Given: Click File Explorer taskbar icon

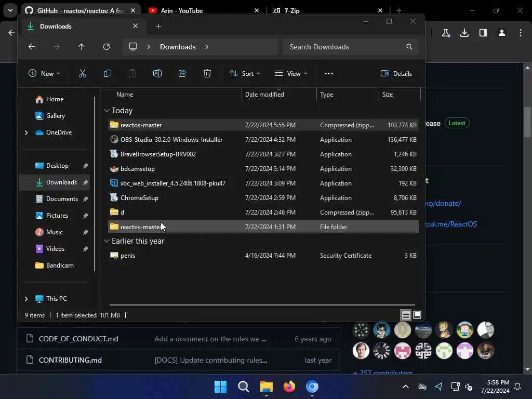Looking at the screenshot, I should point(267,387).
